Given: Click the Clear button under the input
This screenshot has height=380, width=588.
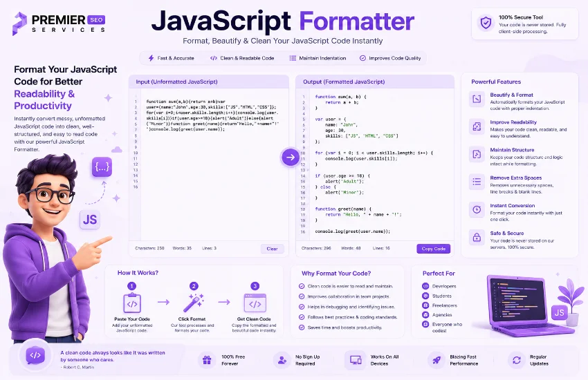Looking at the screenshot, I should pyautogui.click(x=273, y=249).
